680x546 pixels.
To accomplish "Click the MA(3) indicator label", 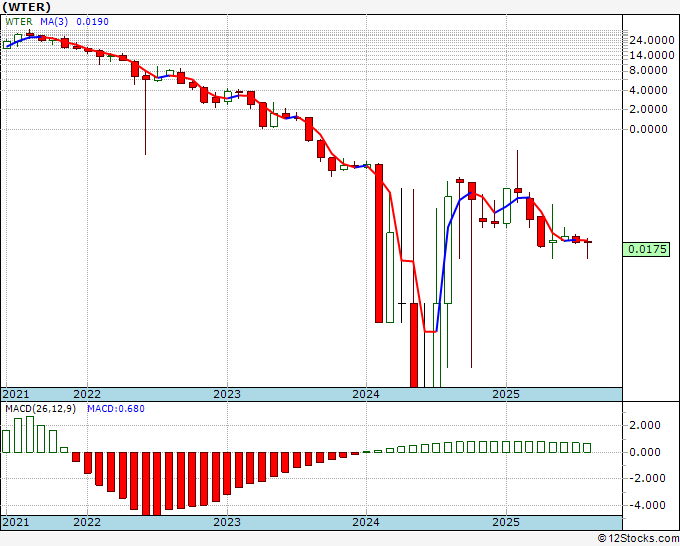I will coord(54,22).
